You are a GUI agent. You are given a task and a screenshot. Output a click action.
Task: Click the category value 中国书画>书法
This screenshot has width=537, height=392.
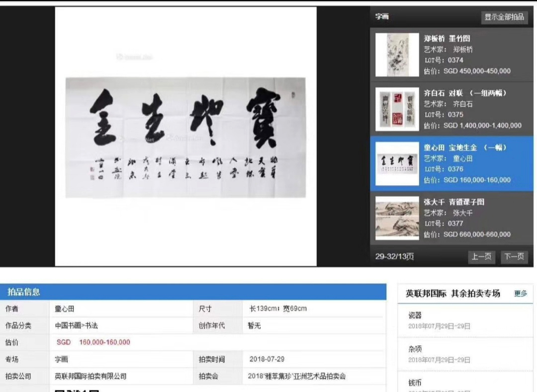tap(77, 325)
